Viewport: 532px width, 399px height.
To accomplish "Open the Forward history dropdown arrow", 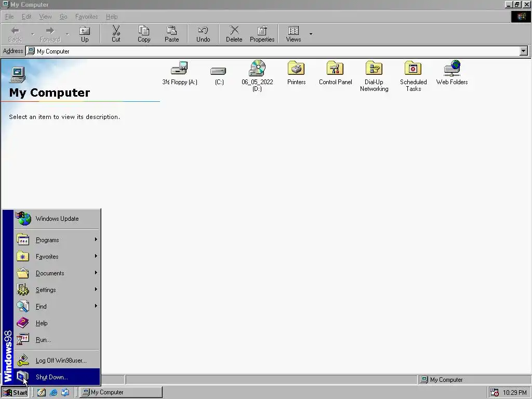I will point(67,34).
